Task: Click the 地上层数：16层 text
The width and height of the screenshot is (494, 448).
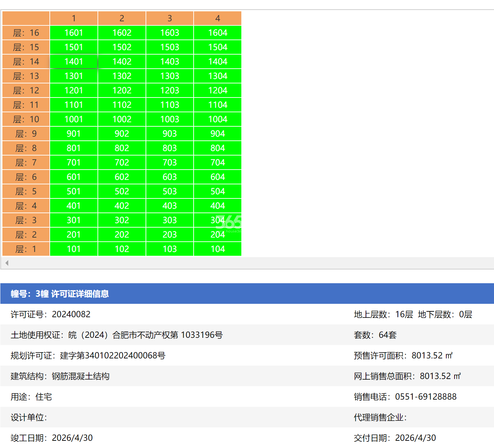Action: pos(383,314)
